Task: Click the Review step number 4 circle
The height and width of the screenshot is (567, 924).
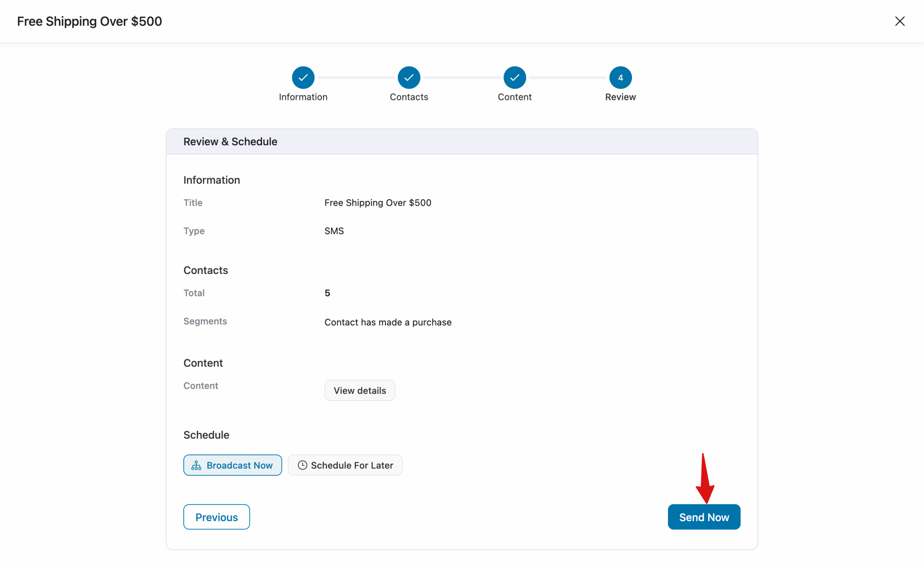Action: click(620, 77)
